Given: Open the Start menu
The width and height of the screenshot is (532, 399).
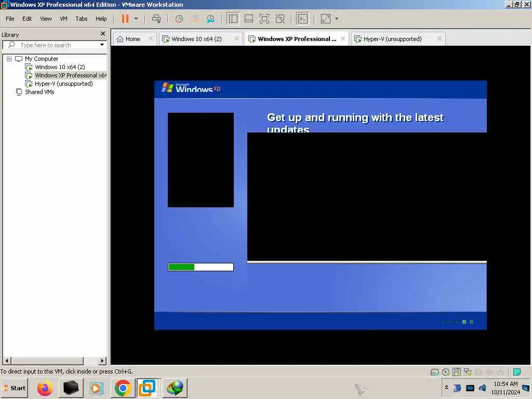Looking at the screenshot, I should pyautogui.click(x=14, y=388).
